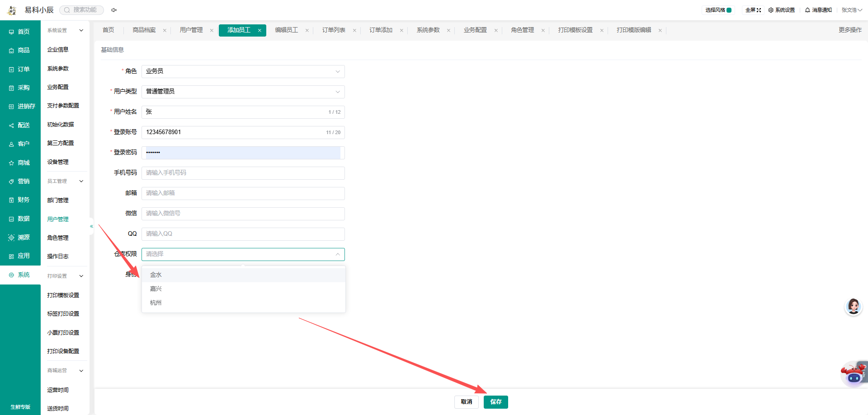Open the 采购 sidebar section
The width and height of the screenshot is (868, 415).
20,88
